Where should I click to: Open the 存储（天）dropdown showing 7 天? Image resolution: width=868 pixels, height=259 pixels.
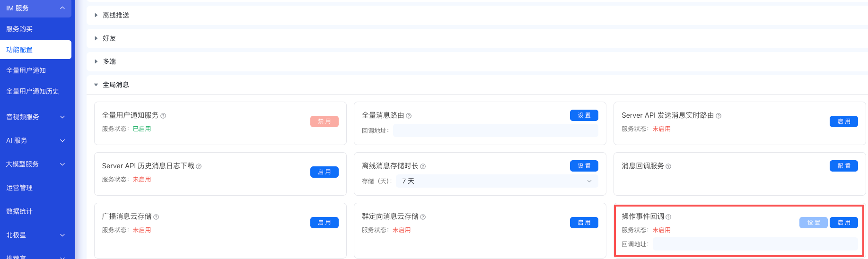(495, 181)
